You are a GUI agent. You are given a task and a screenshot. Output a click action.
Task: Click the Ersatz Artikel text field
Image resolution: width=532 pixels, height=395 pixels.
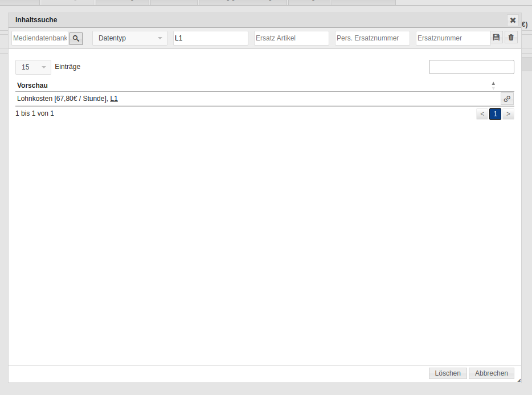[x=292, y=38]
